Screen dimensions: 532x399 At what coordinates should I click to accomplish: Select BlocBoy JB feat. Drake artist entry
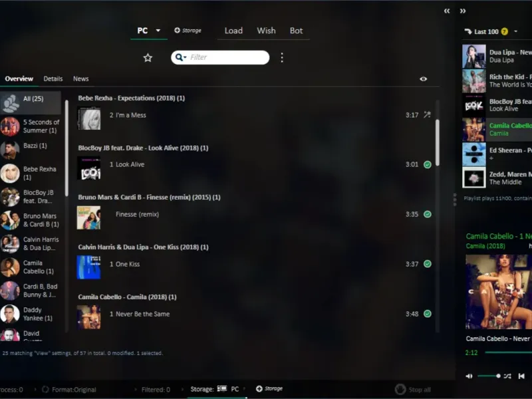(x=31, y=196)
